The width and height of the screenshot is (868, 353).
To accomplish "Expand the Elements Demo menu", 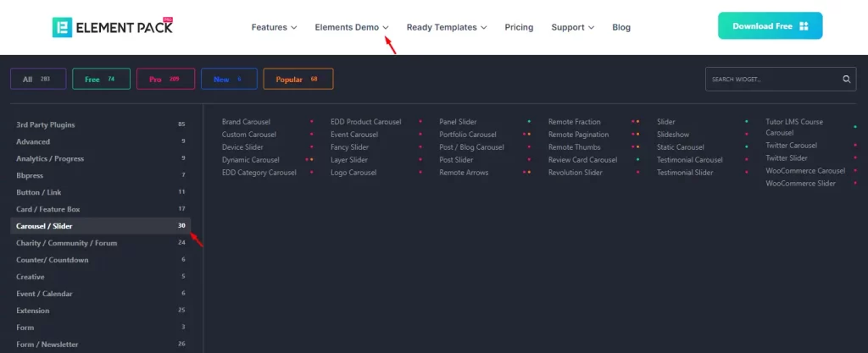I will pos(352,27).
